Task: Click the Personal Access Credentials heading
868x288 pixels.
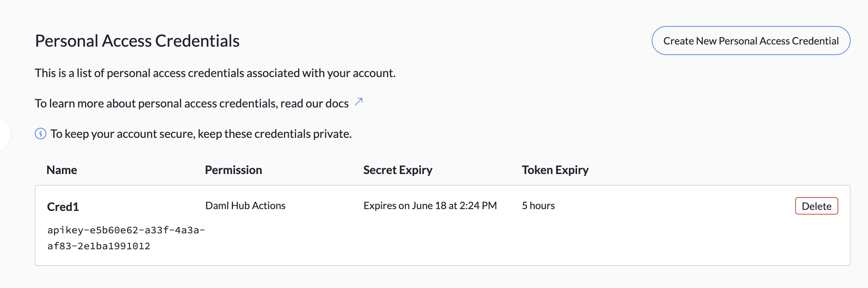Action: click(x=137, y=40)
